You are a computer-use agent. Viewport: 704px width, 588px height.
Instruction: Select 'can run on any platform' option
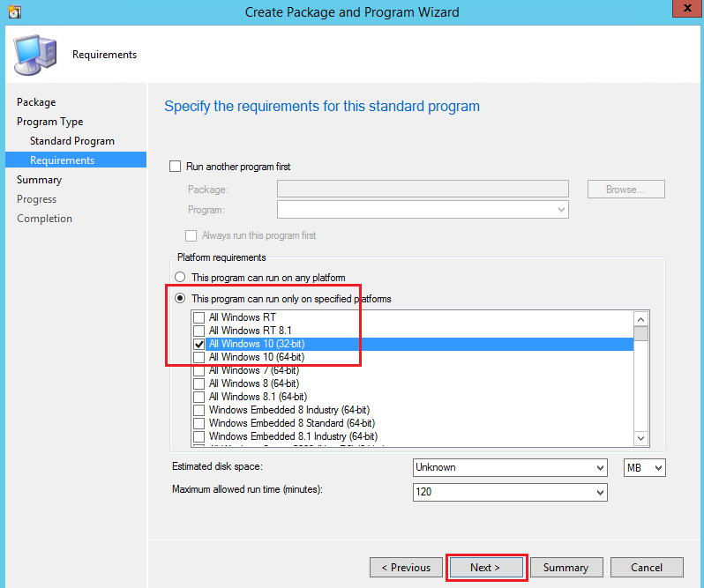click(182, 278)
